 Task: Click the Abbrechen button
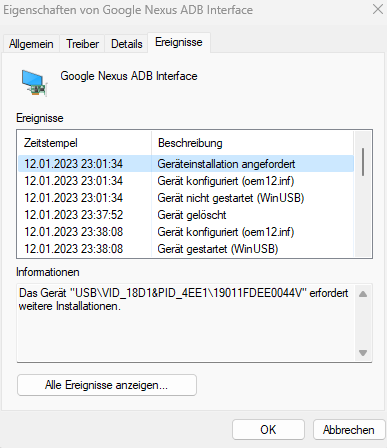coord(349,430)
